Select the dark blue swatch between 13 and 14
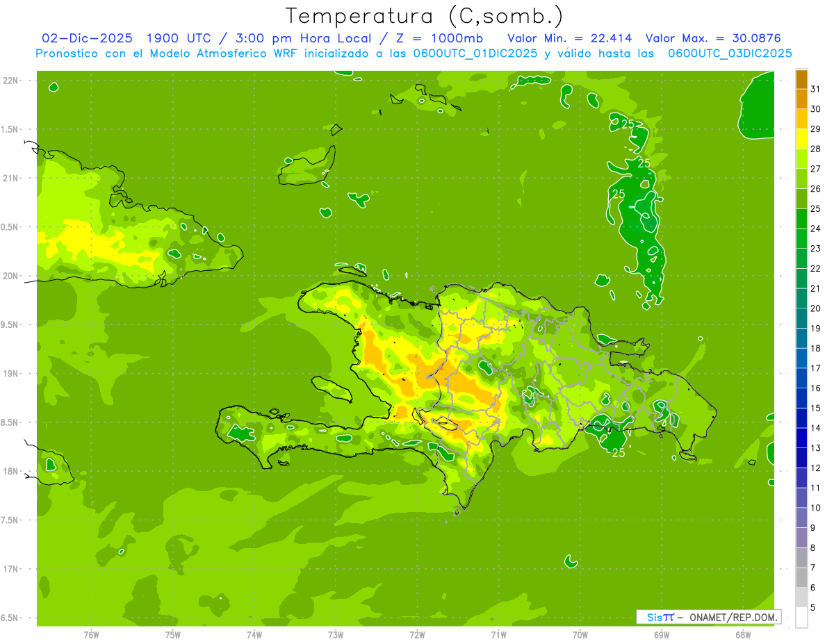Viewport: 834px width, 644px height. (801, 438)
